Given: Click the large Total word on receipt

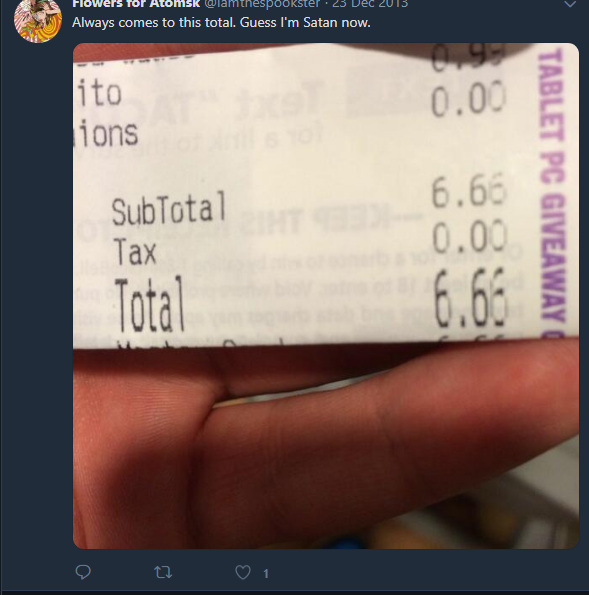Looking at the screenshot, I should click(150, 305).
